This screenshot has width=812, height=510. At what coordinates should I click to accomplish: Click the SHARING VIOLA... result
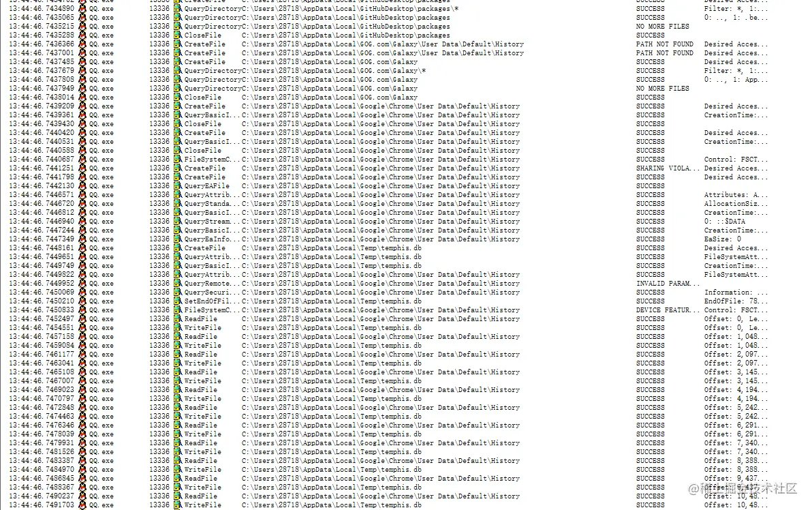[x=668, y=168]
